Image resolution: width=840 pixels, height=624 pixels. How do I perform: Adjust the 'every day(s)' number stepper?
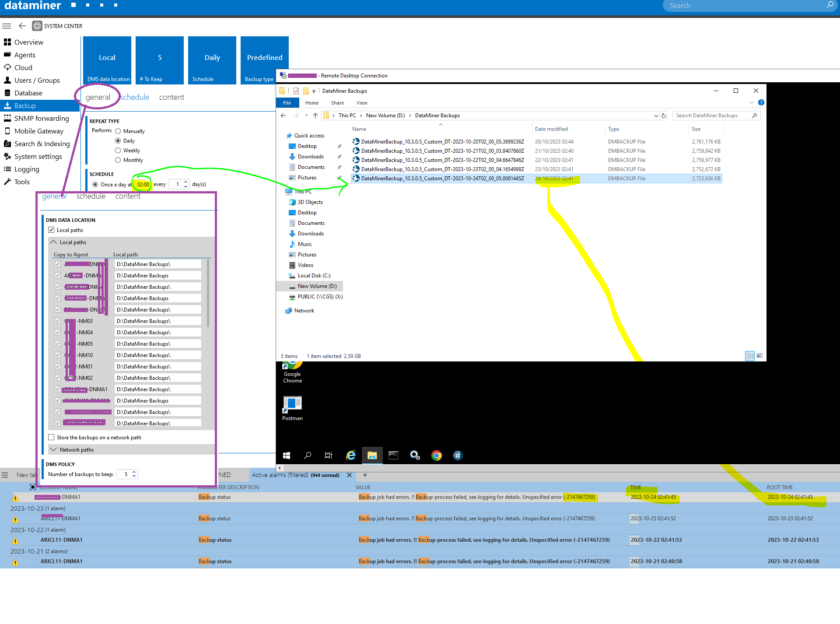point(186,184)
